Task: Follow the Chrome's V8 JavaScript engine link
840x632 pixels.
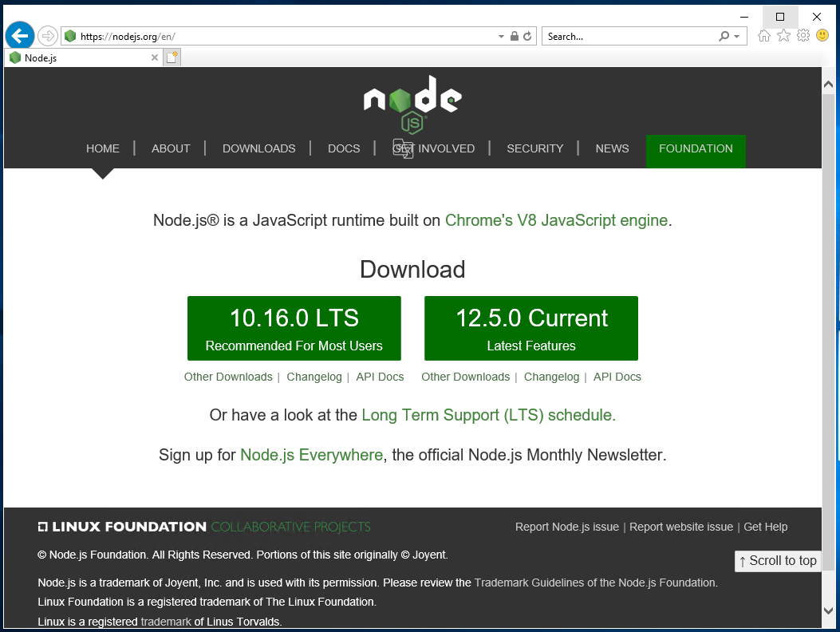Action: (556, 220)
